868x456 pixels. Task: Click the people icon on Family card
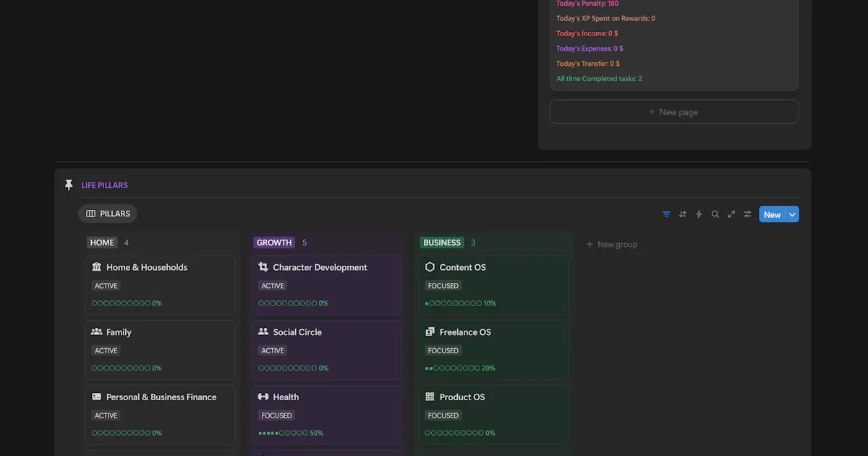[97, 332]
